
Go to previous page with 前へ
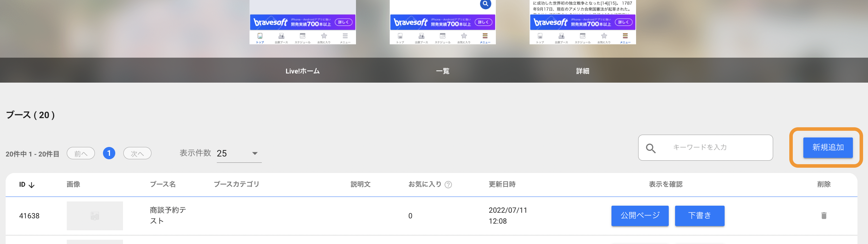click(81, 153)
